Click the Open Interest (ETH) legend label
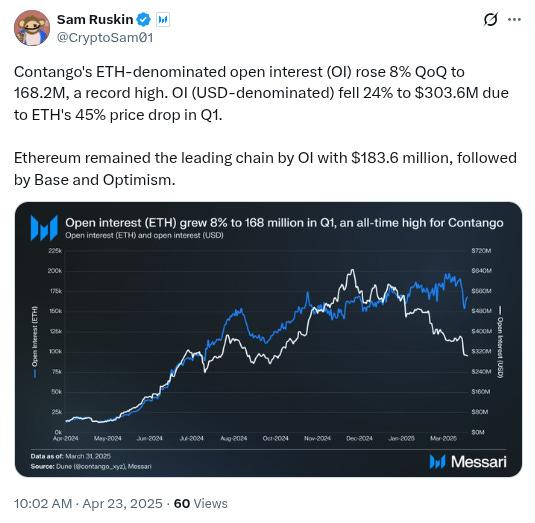This screenshot has width=535, height=523. coord(34,342)
